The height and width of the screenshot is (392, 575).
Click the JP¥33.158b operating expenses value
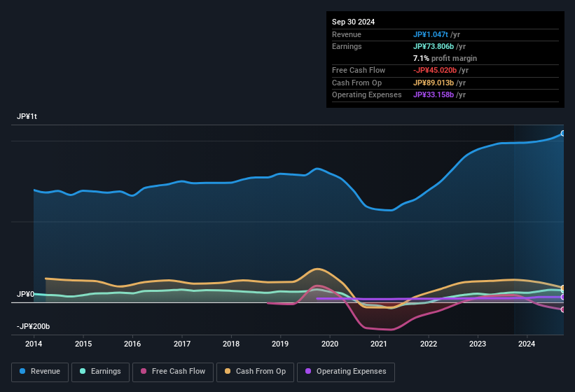point(434,94)
